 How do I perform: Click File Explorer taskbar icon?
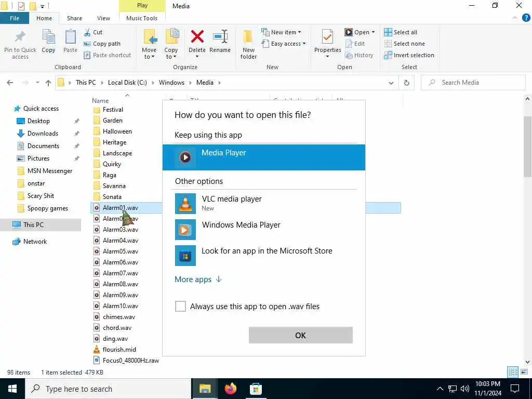click(x=205, y=389)
